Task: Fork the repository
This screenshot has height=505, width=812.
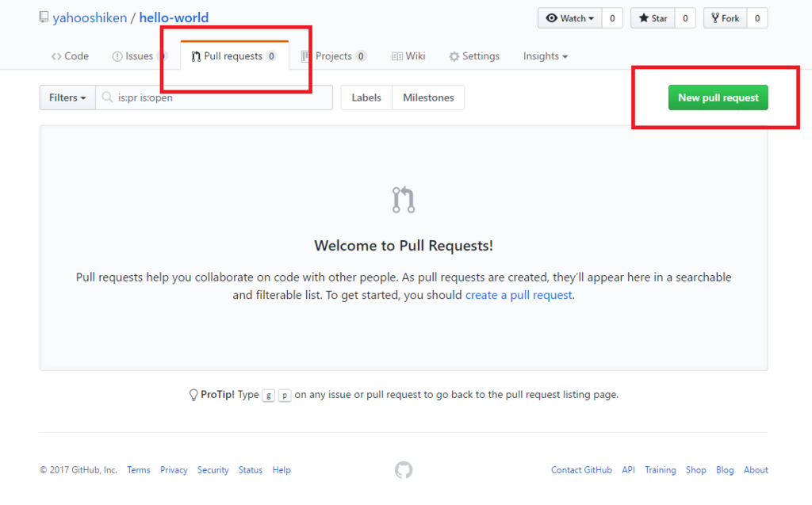Action: coord(725,18)
